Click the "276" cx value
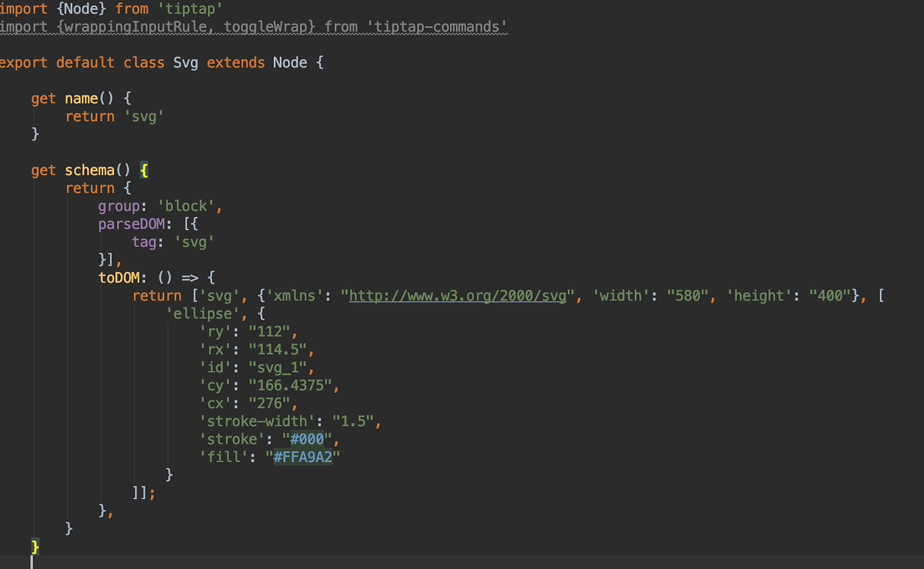The width and height of the screenshot is (924, 569). 270,403
